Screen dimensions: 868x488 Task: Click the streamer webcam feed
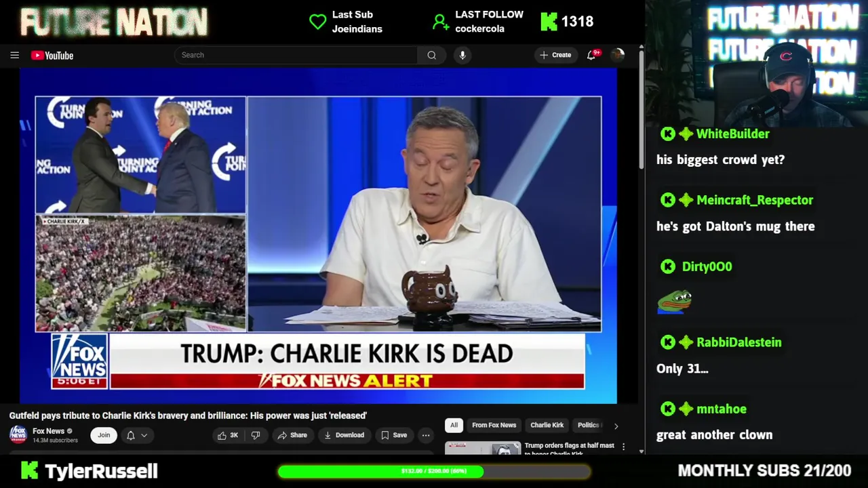tap(757, 63)
